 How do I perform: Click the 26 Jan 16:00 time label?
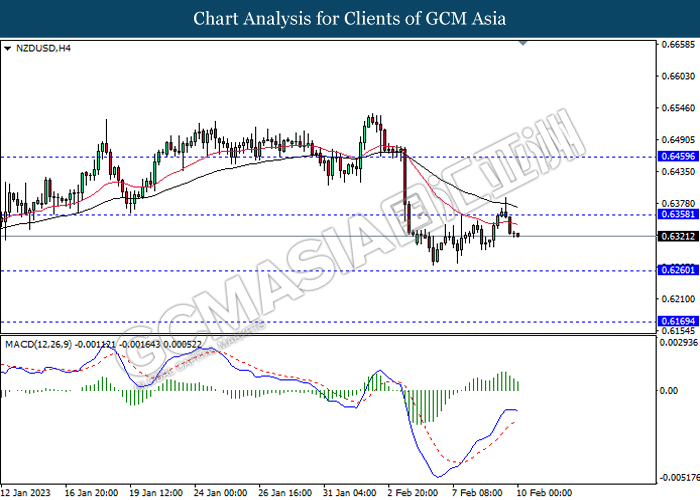pyautogui.click(x=285, y=493)
